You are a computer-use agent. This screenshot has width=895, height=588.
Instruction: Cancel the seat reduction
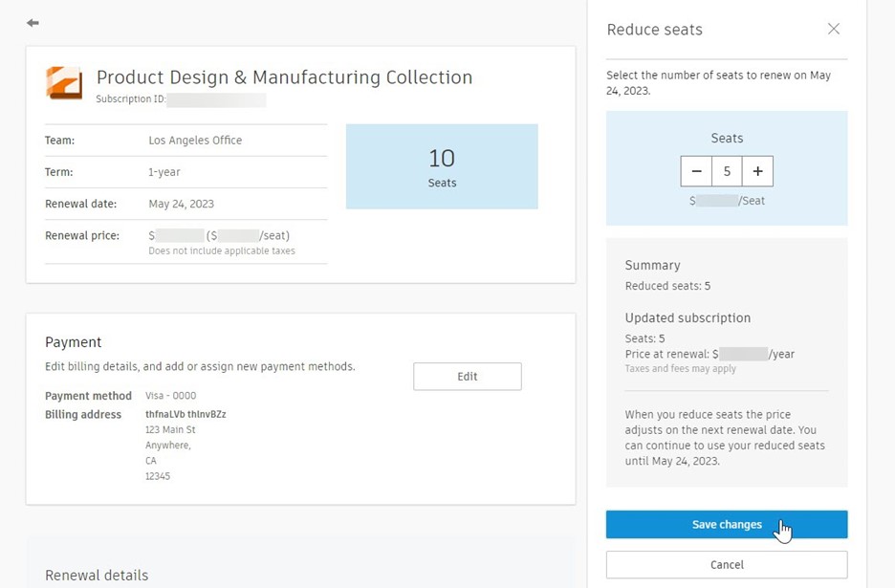(727, 565)
